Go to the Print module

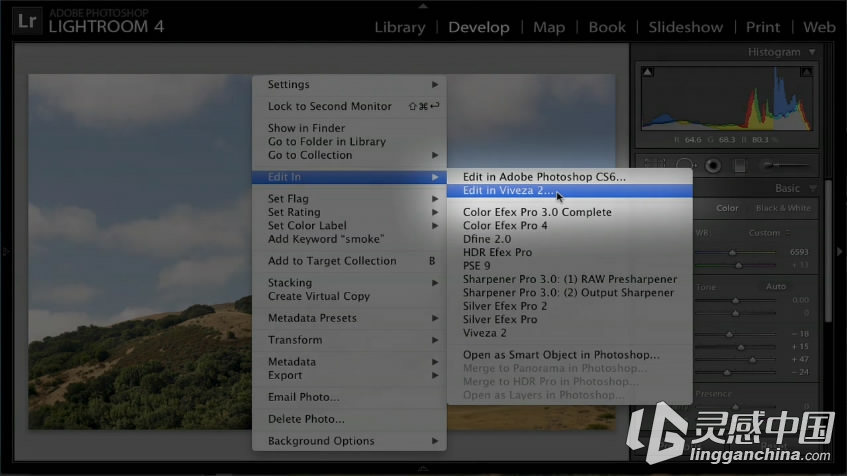[763, 27]
